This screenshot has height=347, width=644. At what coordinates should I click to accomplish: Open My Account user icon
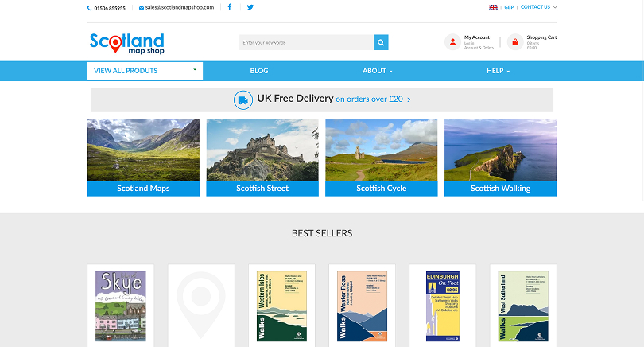pos(452,42)
